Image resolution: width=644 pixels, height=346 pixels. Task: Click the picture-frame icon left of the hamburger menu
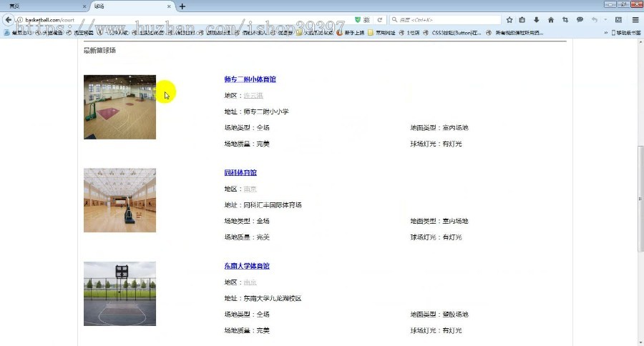[618, 20]
